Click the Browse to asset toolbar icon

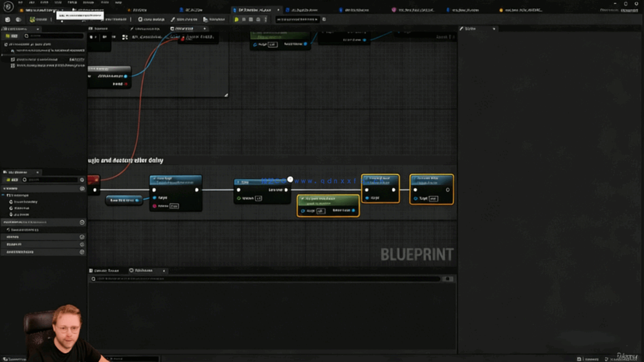[x=19, y=19]
